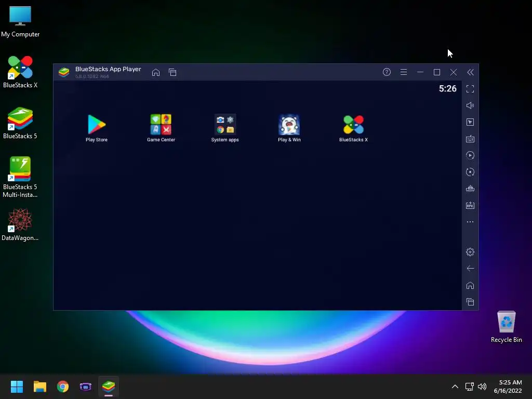Collapse the BlueStacks side toolbar
The width and height of the screenshot is (532, 399).
tap(470, 72)
